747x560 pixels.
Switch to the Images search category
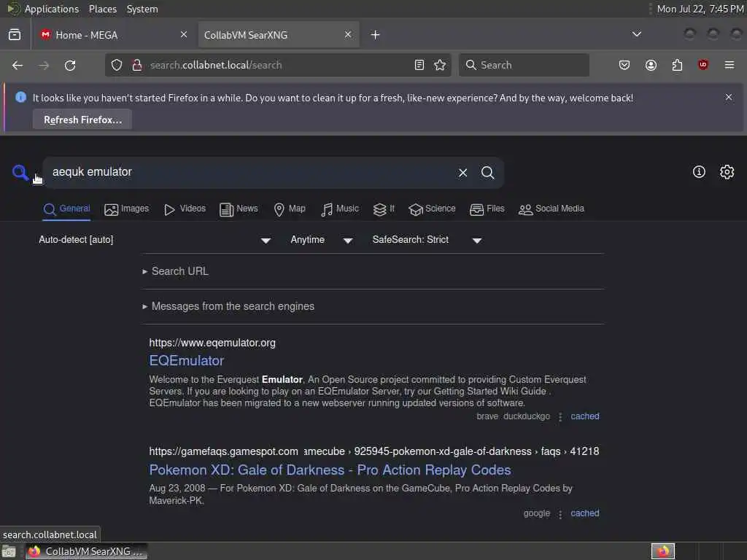(x=127, y=209)
